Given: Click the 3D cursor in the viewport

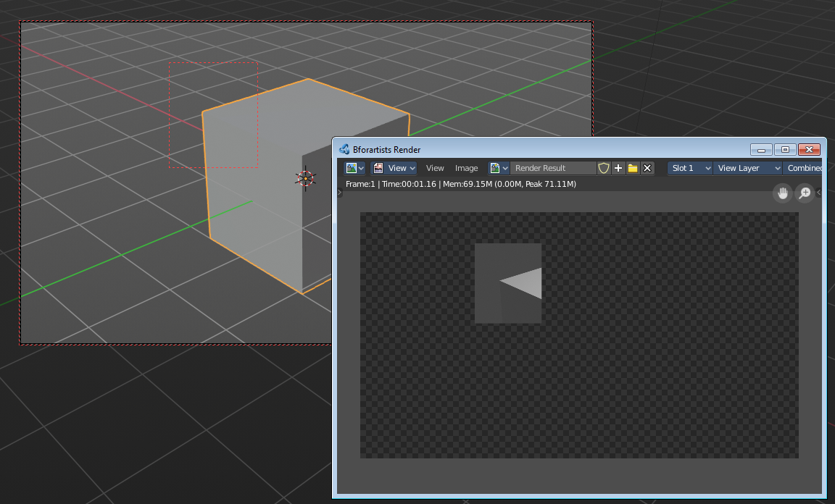Looking at the screenshot, I should pos(306,178).
